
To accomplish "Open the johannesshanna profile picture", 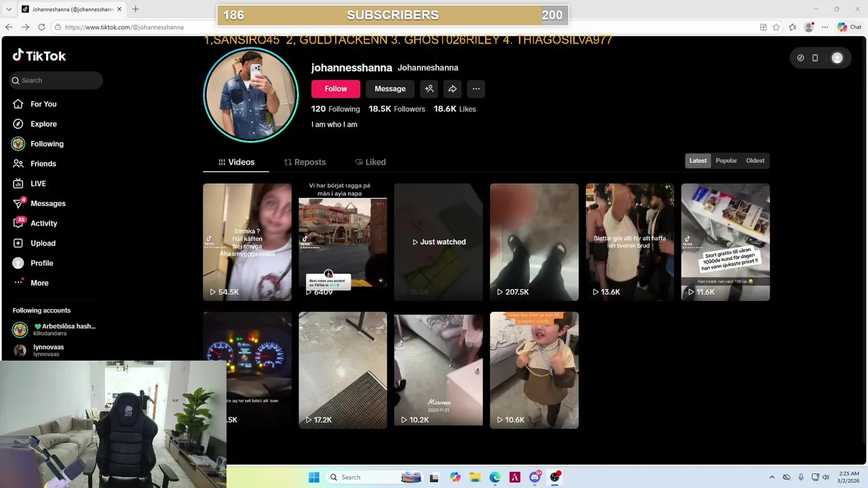I will pos(251,94).
